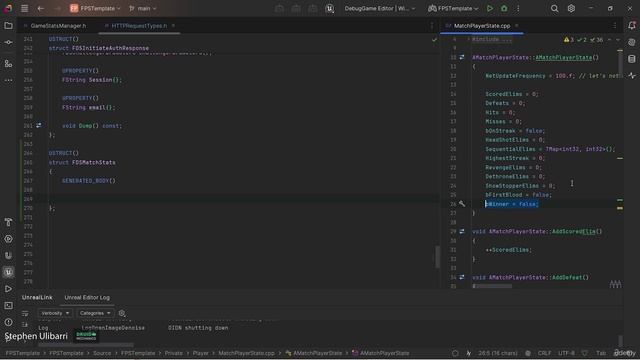Click Private in the breadcrumb bar

tap(174, 353)
